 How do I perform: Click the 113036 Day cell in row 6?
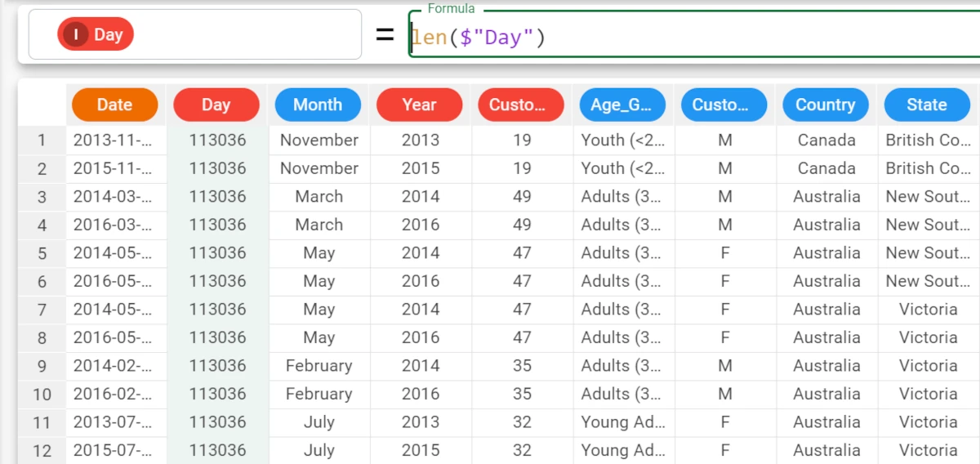[217, 281]
